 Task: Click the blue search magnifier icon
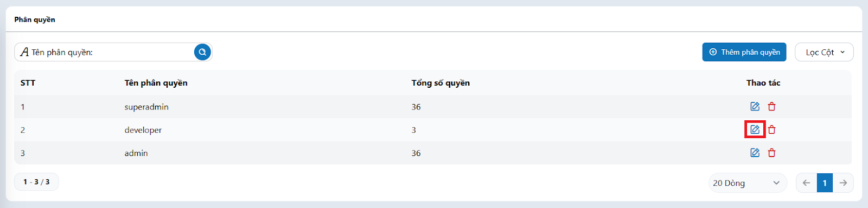(202, 52)
